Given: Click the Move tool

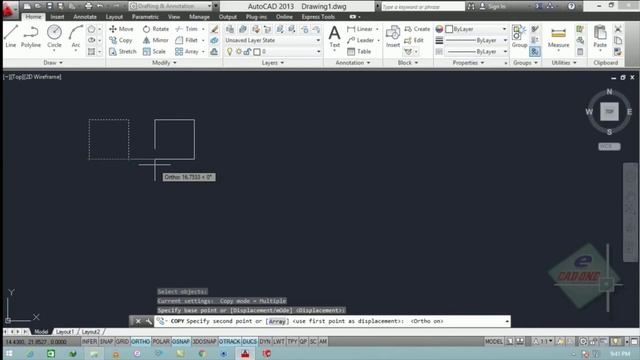Looking at the screenshot, I should coord(121,29).
